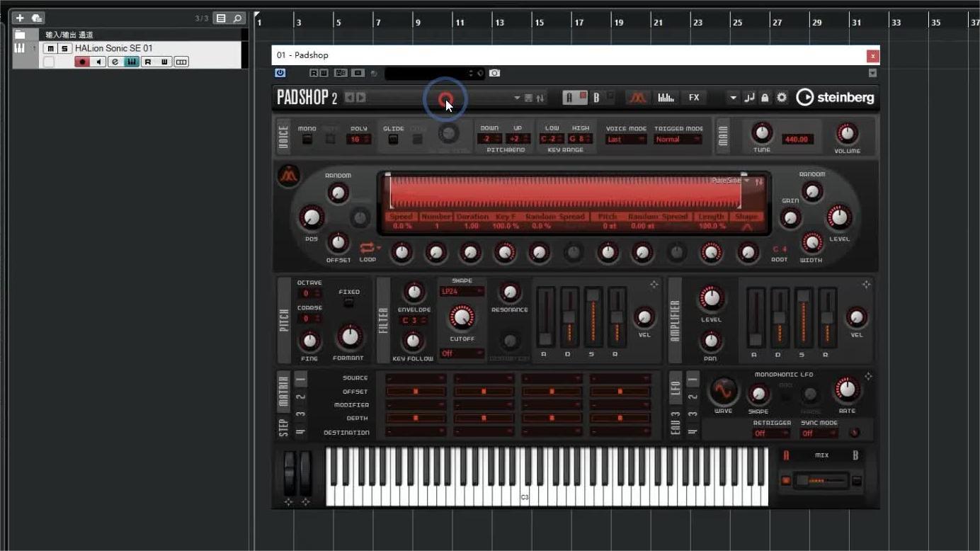This screenshot has height=551, width=980.
Task: Toggle monitor speaker on HALion track
Action: point(99,62)
